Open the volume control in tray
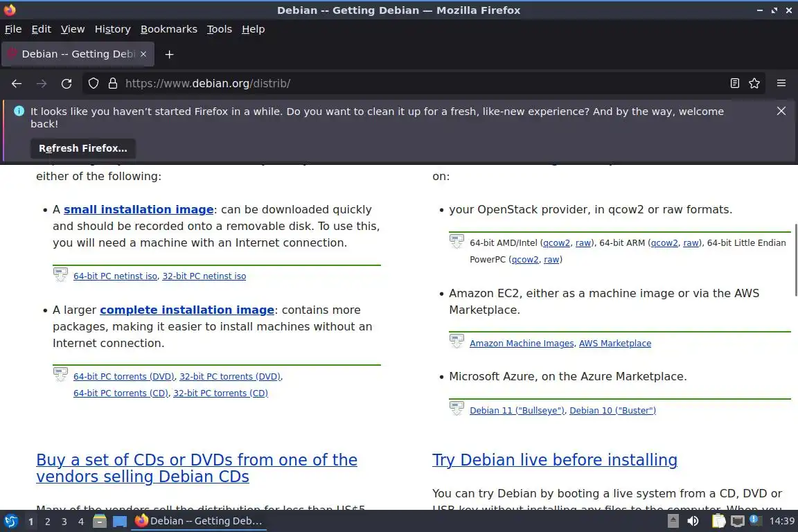The width and height of the screenshot is (798, 532). pyautogui.click(x=693, y=521)
